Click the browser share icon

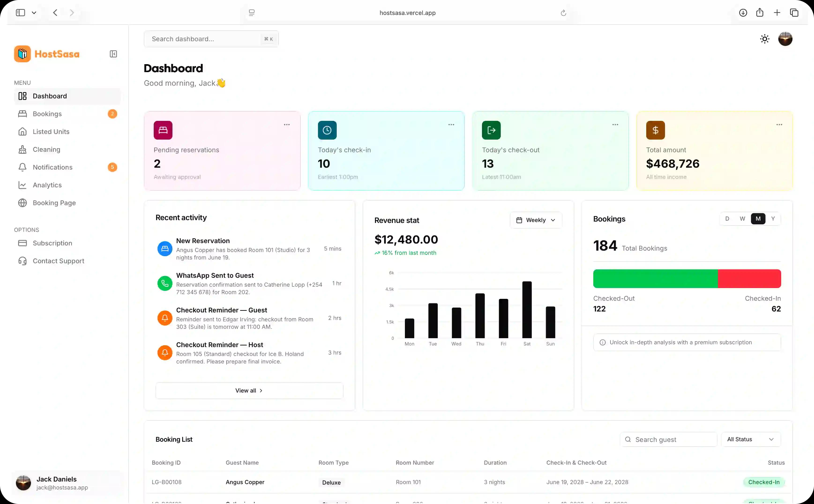(x=760, y=13)
